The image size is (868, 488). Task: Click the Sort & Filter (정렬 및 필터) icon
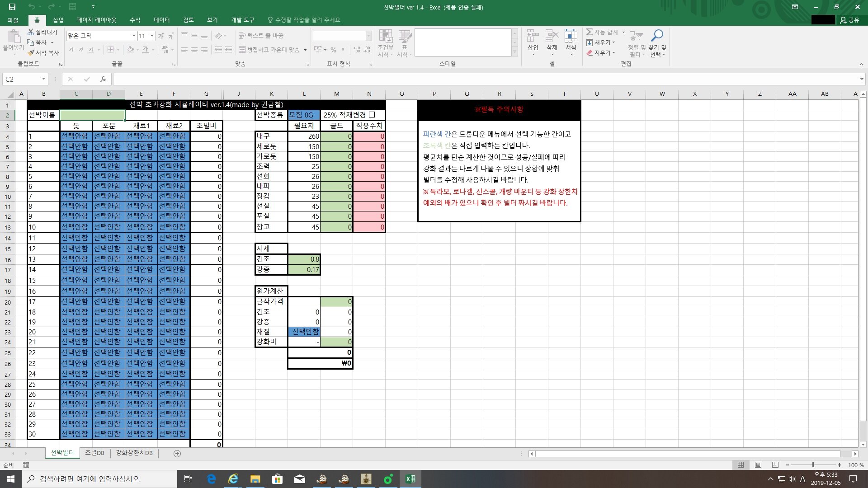637,36
